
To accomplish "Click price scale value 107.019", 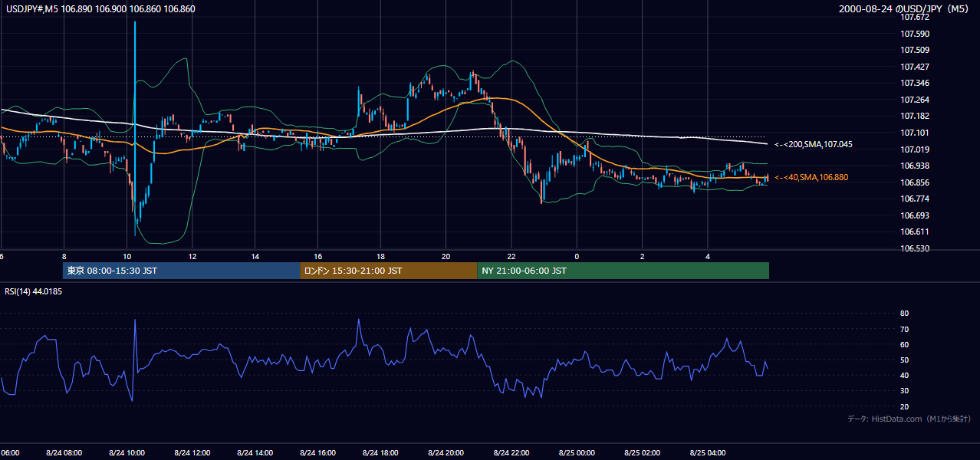I will tap(914, 149).
